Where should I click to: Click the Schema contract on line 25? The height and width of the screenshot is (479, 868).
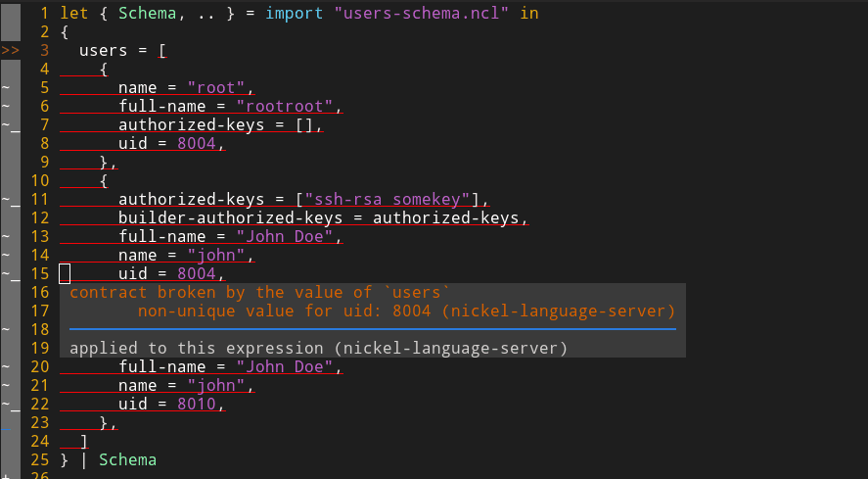coord(127,459)
